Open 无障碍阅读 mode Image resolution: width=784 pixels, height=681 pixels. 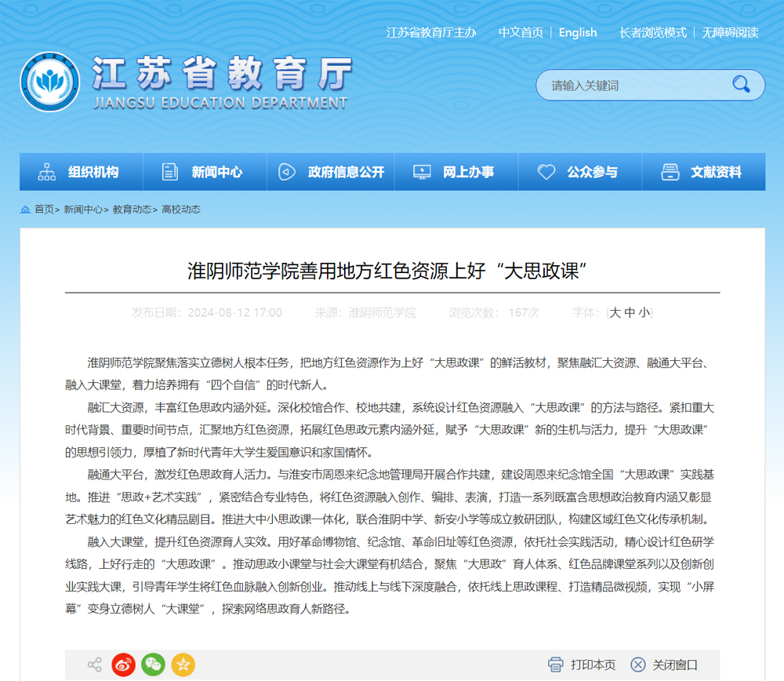click(x=730, y=32)
